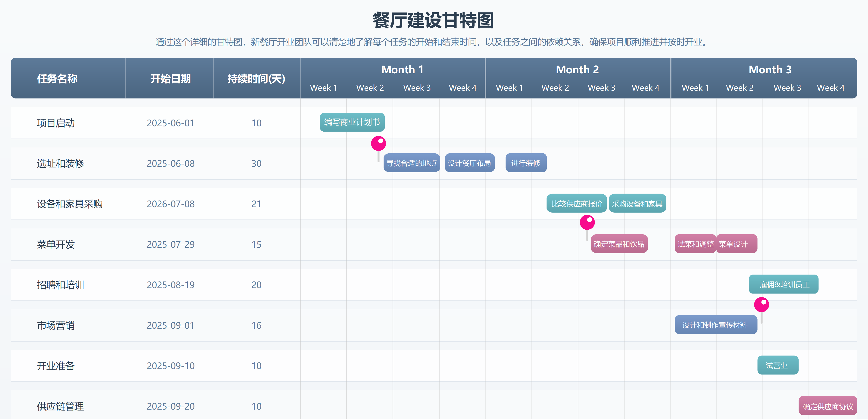868x420 pixels.
Task: Select the 编写商业计划书 task bar
Action: [x=352, y=122]
